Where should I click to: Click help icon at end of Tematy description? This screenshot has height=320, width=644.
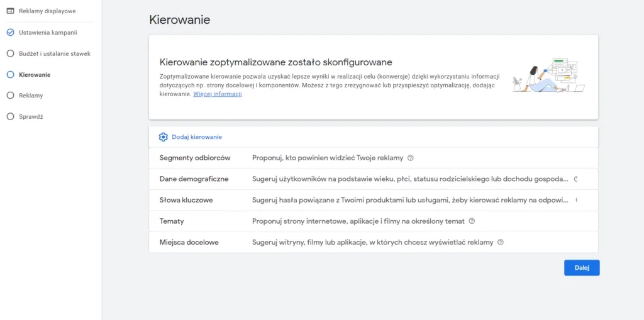[472, 221]
